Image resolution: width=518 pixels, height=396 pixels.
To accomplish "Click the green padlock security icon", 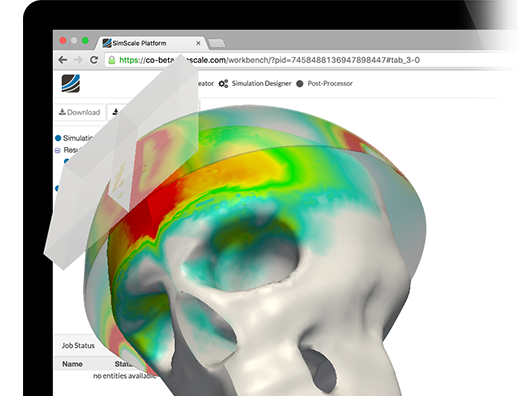I will pyautogui.click(x=112, y=60).
